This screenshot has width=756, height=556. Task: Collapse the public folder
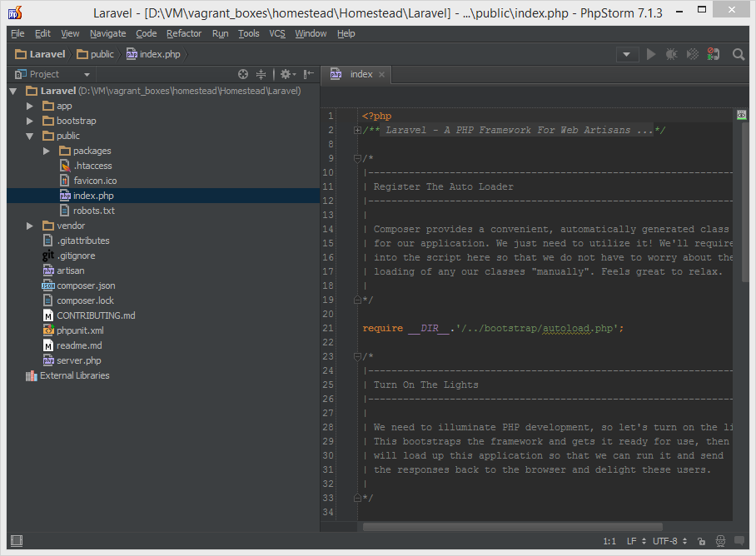(x=29, y=137)
